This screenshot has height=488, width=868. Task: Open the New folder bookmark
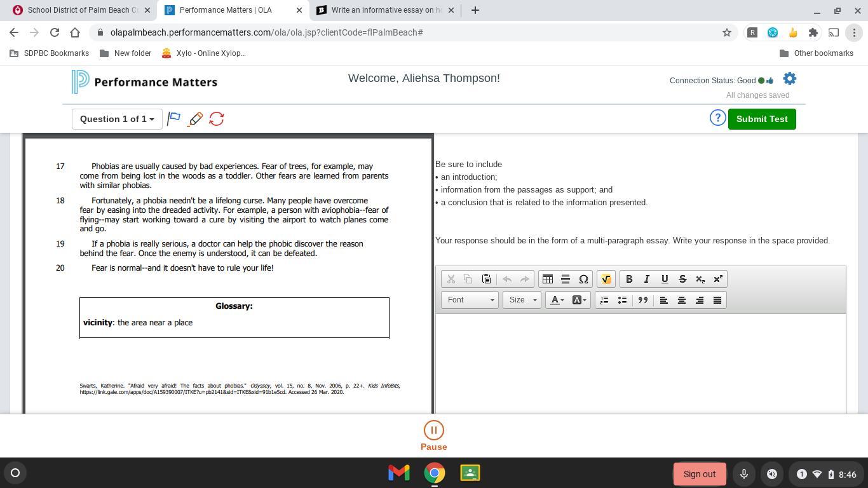(x=126, y=53)
